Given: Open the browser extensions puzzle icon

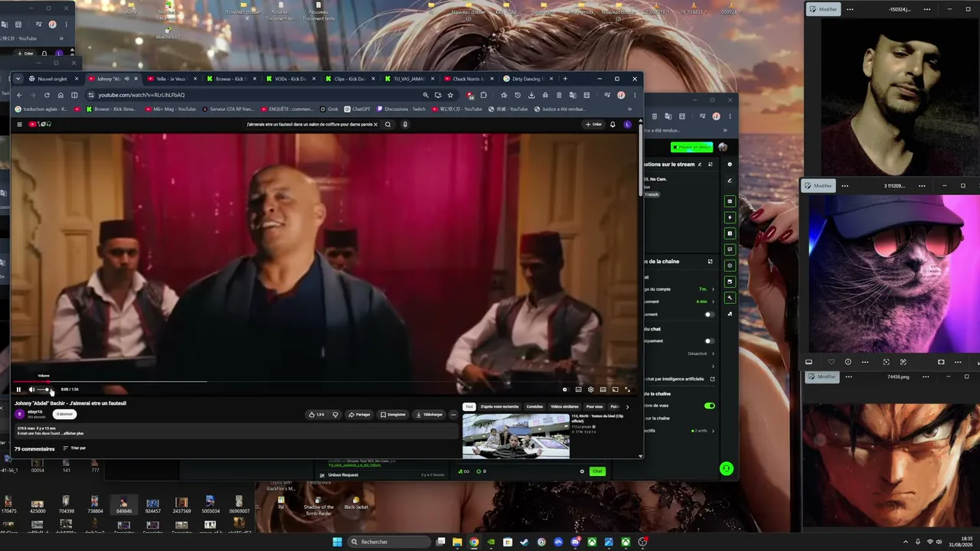Looking at the screenshot, I should point(483,95).
